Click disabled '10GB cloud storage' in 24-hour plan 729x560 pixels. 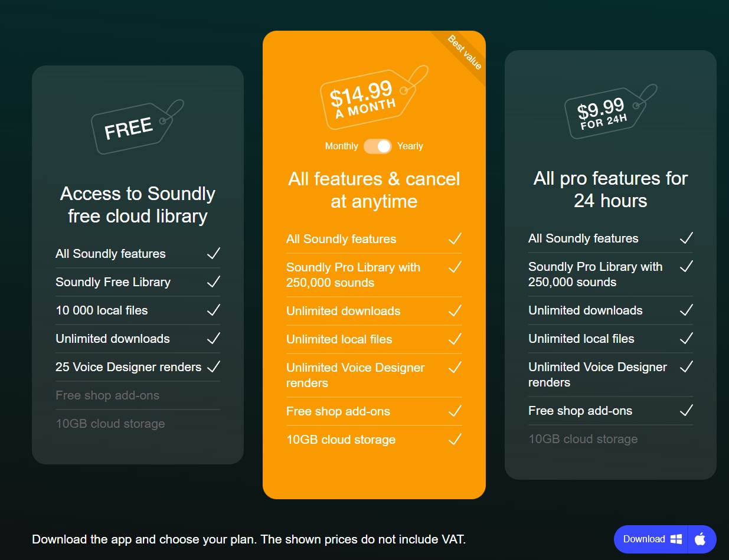click(x=583, y=439)
